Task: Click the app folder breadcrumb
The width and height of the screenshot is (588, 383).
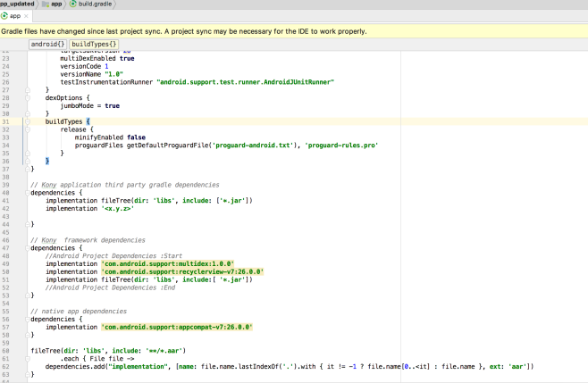Action: point(52,4)
